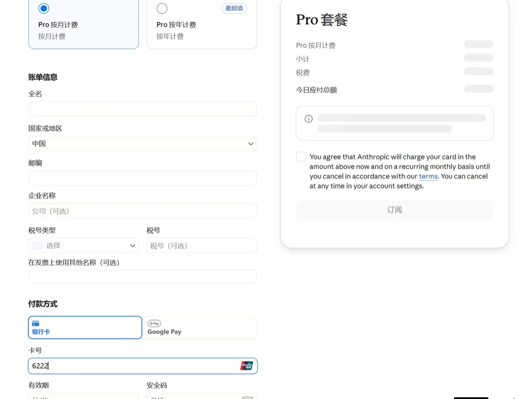Click the 账单信息 section heading
The height and width of the screenshot is (399, 532).
coord(43,77)
